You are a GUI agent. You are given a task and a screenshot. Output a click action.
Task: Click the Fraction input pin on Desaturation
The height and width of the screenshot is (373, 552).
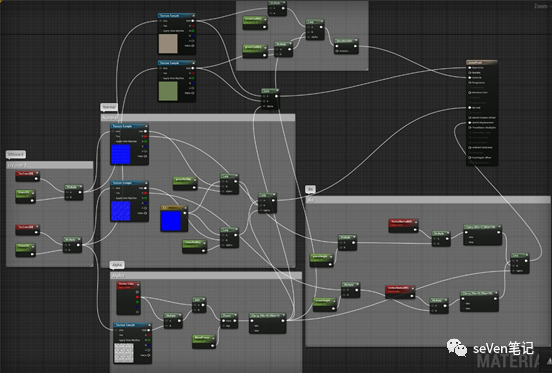click(x=337, y=51)
